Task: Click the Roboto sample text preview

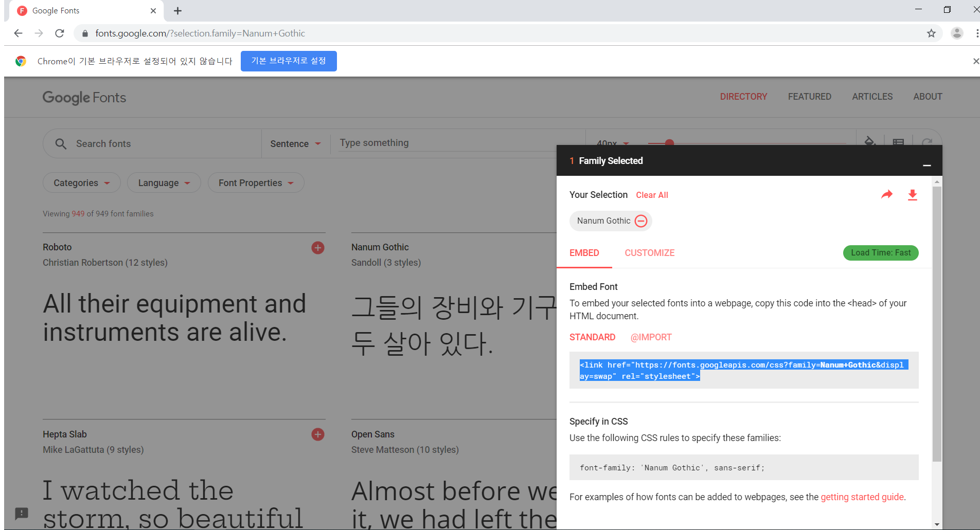Action: point(175,318)
